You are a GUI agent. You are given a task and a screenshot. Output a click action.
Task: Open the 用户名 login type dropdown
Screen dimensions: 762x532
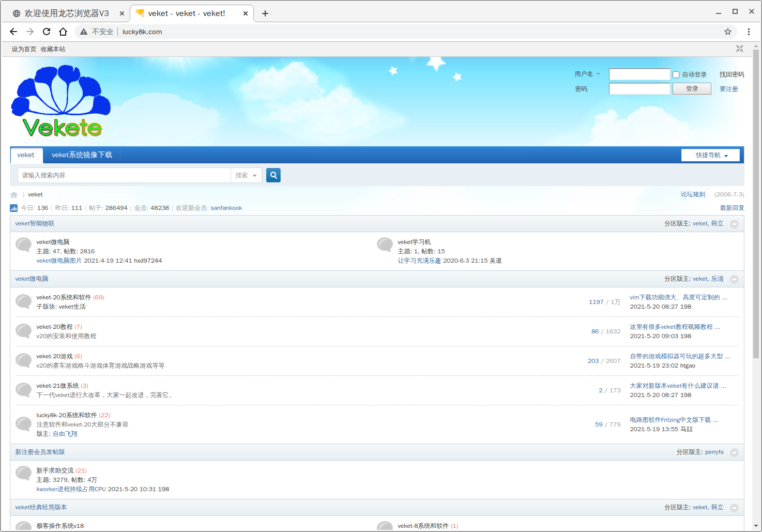pos(587,74)
